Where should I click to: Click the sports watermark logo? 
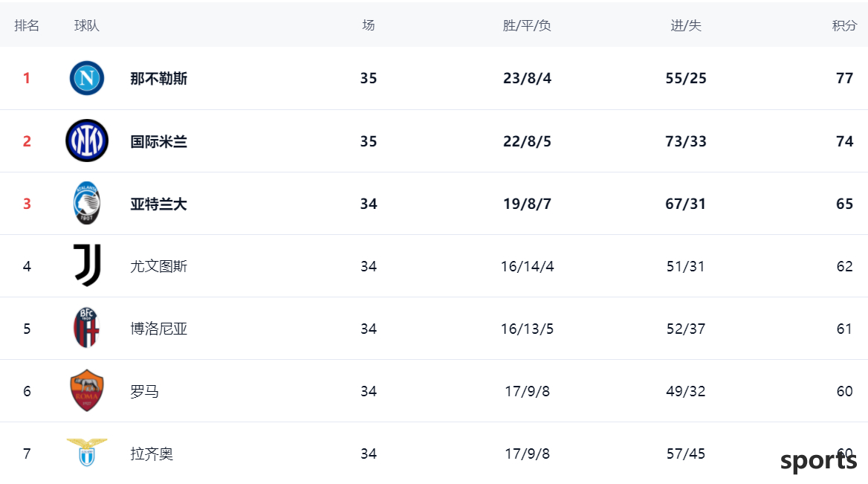pyautogui.click(x=819, y=461)
